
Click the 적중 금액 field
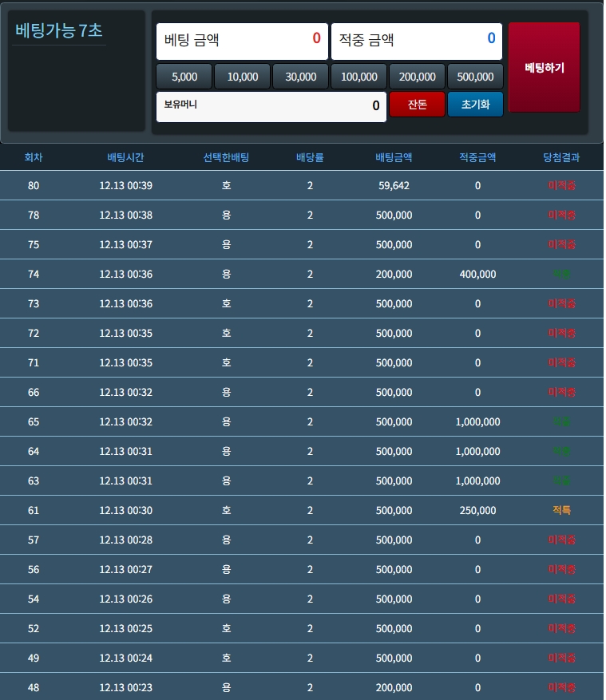(x=416, y=40)
